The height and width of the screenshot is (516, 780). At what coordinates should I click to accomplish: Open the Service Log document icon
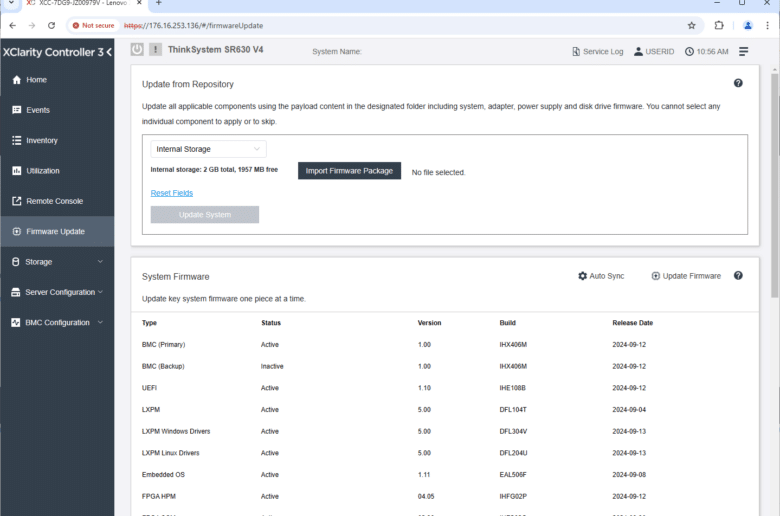pos(576,51)
